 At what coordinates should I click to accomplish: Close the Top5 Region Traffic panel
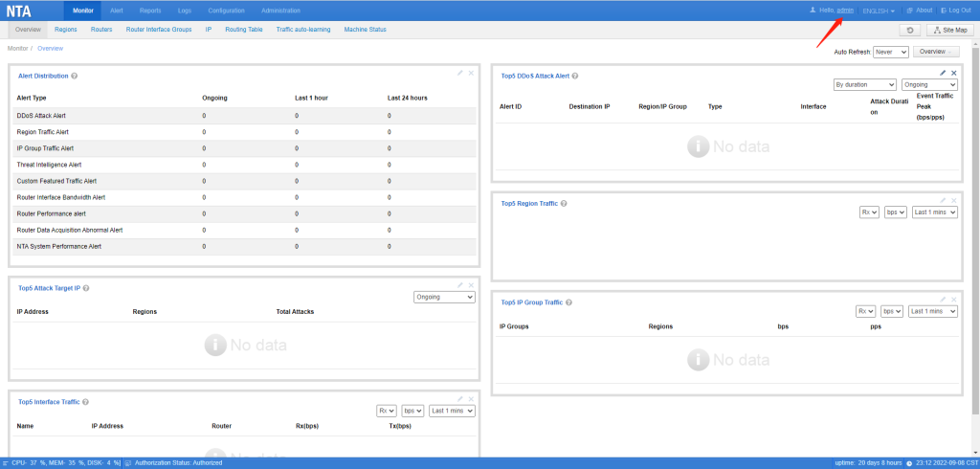coord(954,201)
